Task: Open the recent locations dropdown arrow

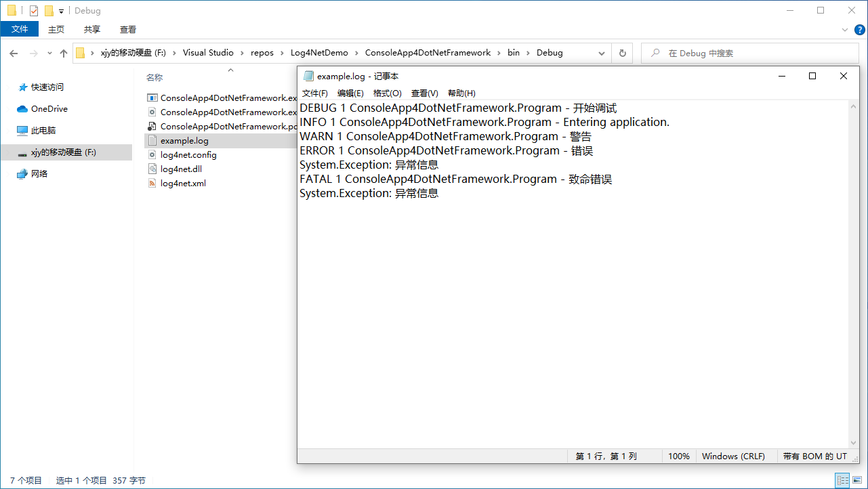Action: 49,53
